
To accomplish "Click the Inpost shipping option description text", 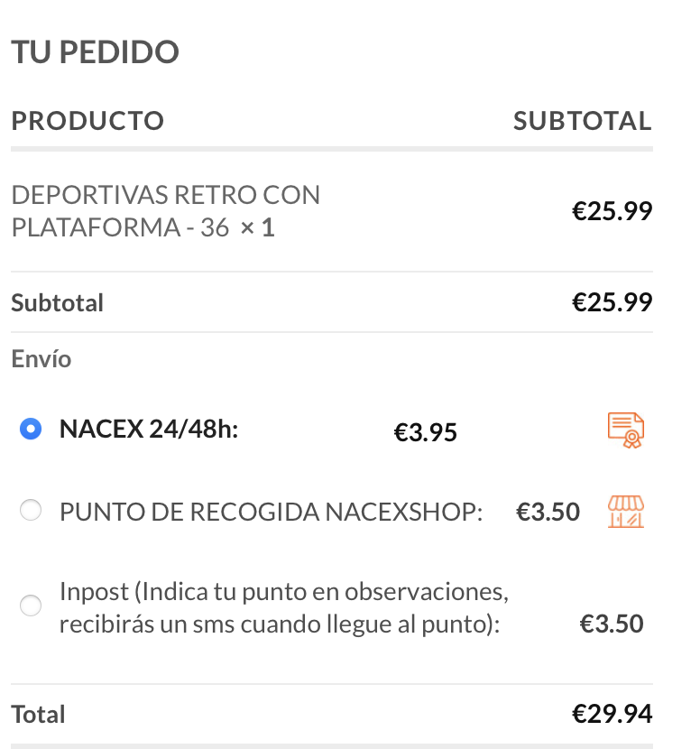I will (283, 608).
